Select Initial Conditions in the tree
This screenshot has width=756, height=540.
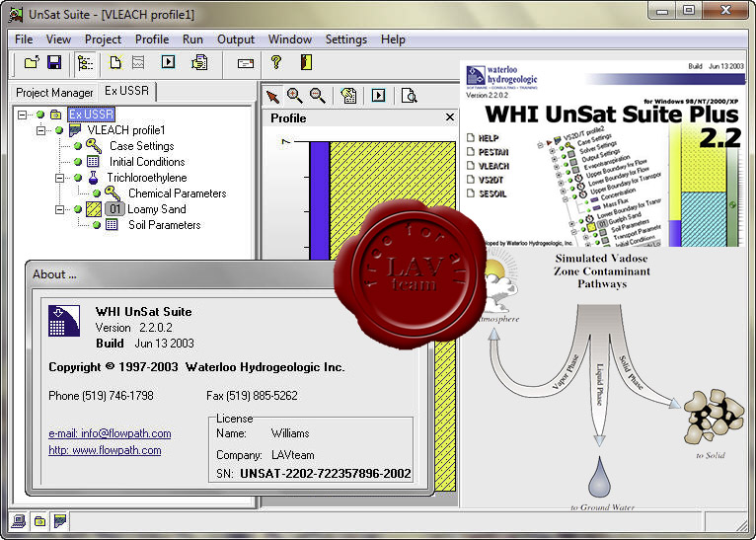tap(147, 162)
